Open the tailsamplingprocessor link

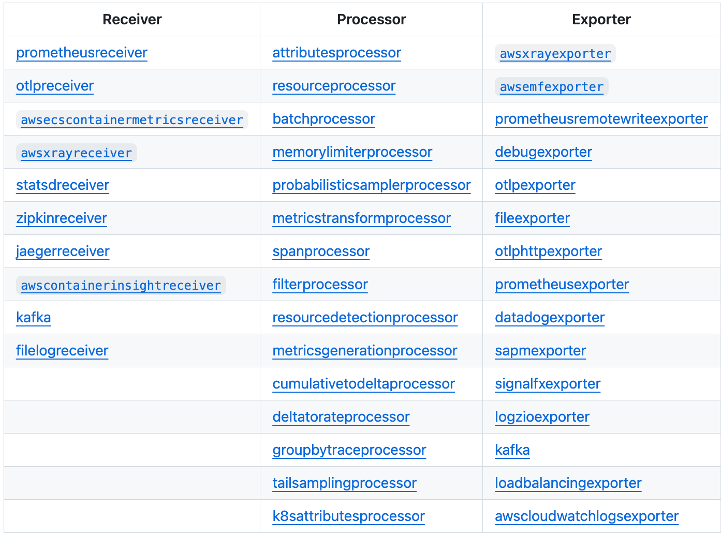click(x=344, y=483)
